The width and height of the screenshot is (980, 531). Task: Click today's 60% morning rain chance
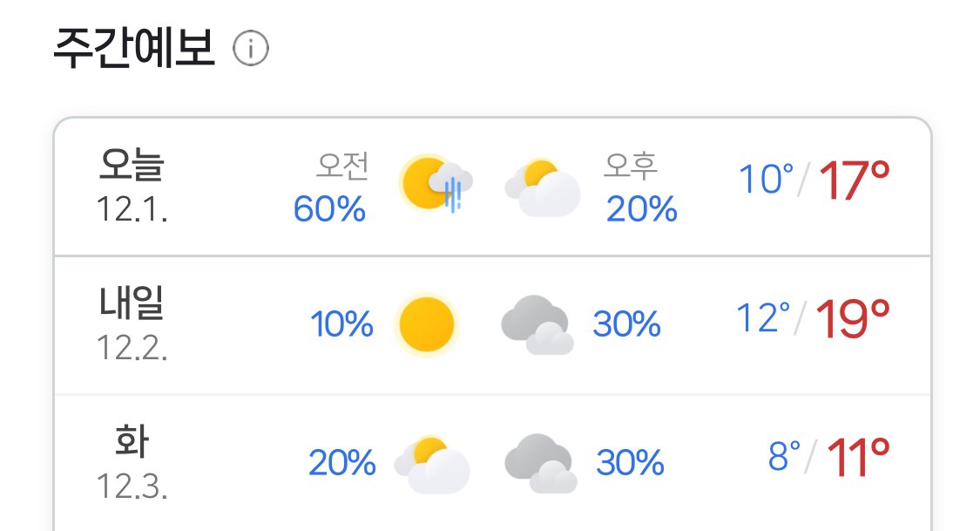329,209
